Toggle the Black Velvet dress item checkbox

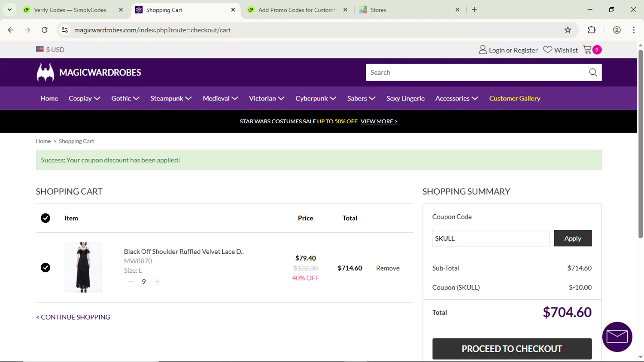(46, 268)
